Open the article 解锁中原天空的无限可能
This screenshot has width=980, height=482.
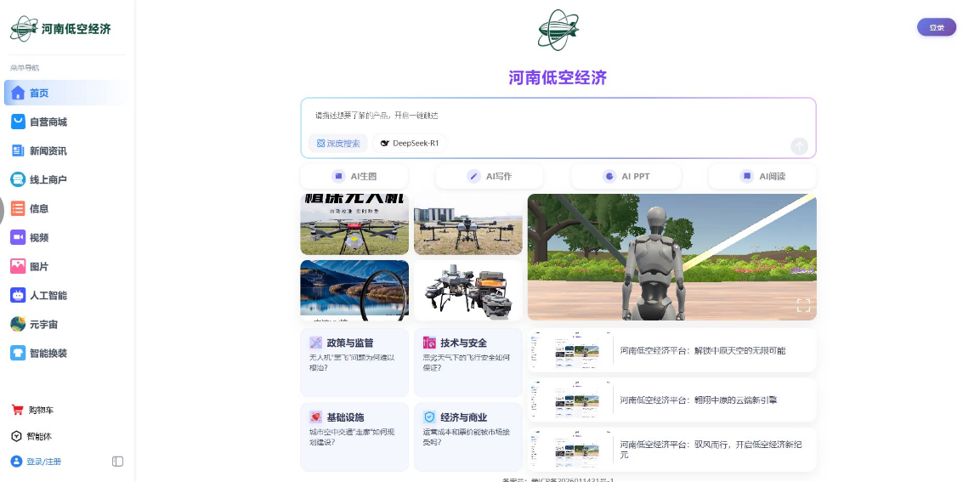702,350
